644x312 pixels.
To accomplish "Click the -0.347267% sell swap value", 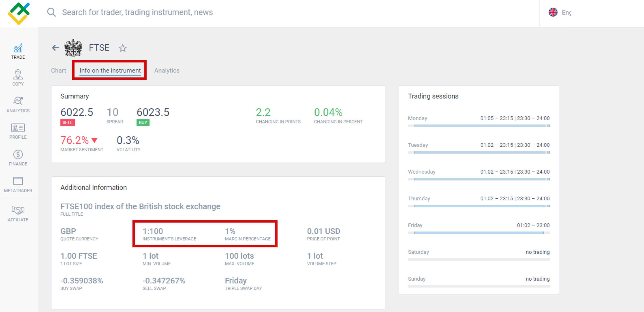I will [164, 281].
